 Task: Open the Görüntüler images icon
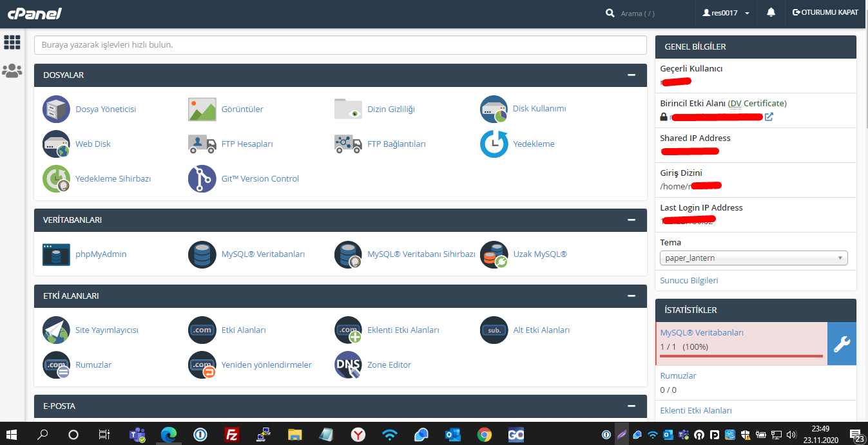coord(202,109)
